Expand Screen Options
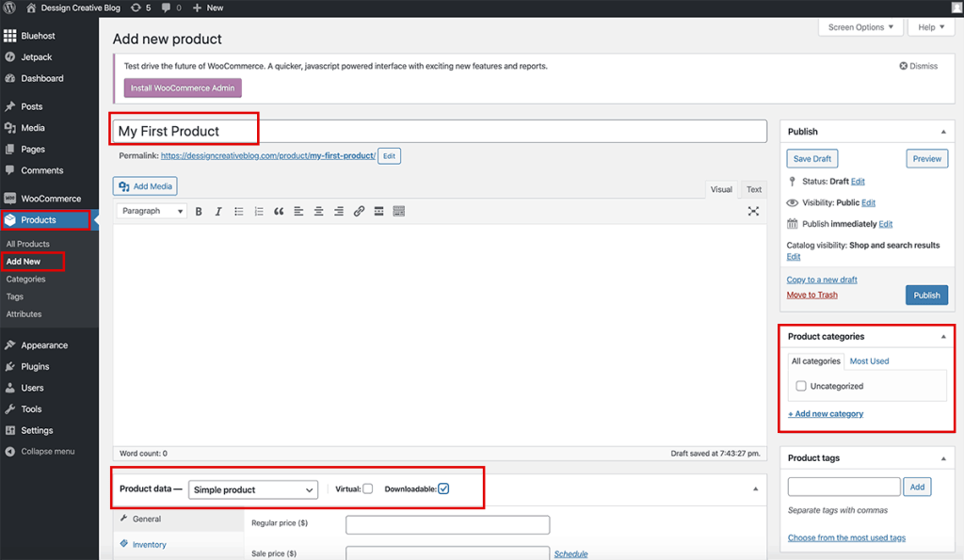 pyautogui.click(x=860, y=27)
